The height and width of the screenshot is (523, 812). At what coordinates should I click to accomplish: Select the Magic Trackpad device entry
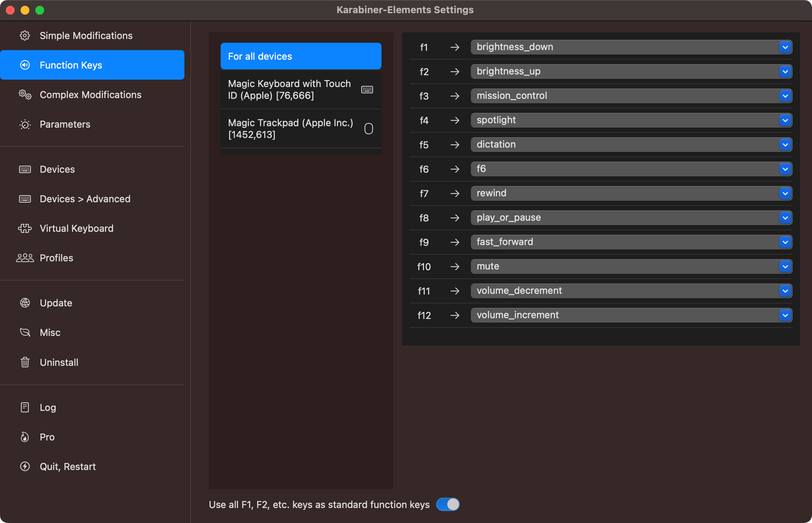(x=300, y=129)
